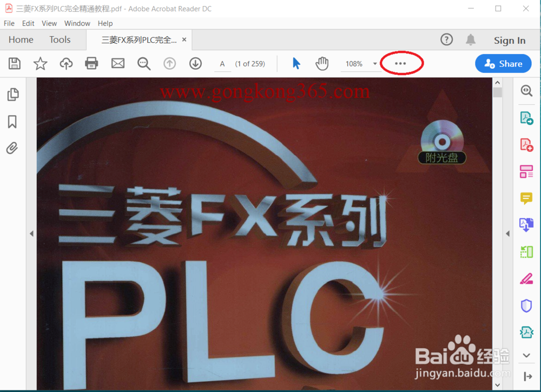Image resolution: width=541 pixels, height=392 pixels.
Task: Open the Comment sticky note tool
Action: 526,198
